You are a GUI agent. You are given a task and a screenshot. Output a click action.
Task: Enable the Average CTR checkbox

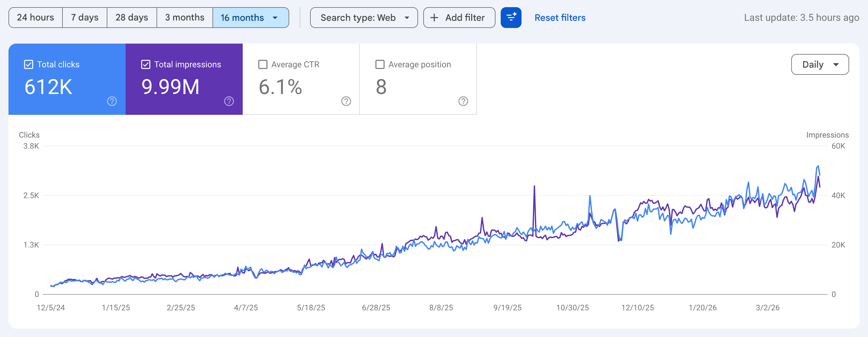[x=263, y=64]
